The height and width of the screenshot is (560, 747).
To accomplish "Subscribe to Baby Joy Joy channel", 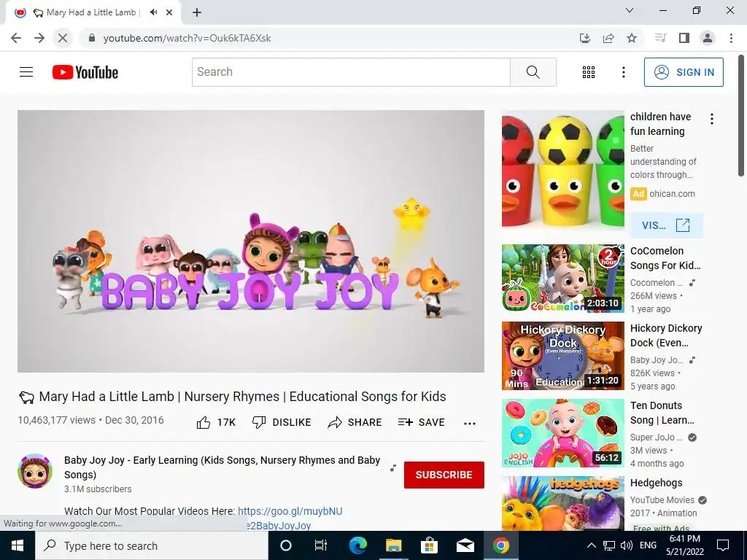I will (444, 475).
